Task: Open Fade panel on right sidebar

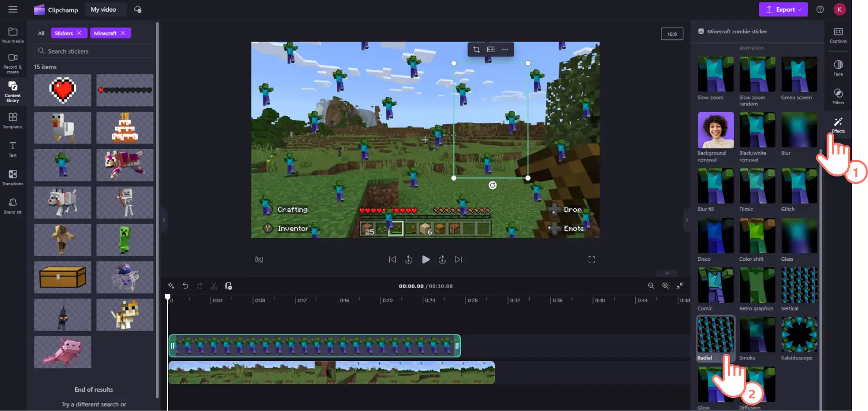Action: 838,68
